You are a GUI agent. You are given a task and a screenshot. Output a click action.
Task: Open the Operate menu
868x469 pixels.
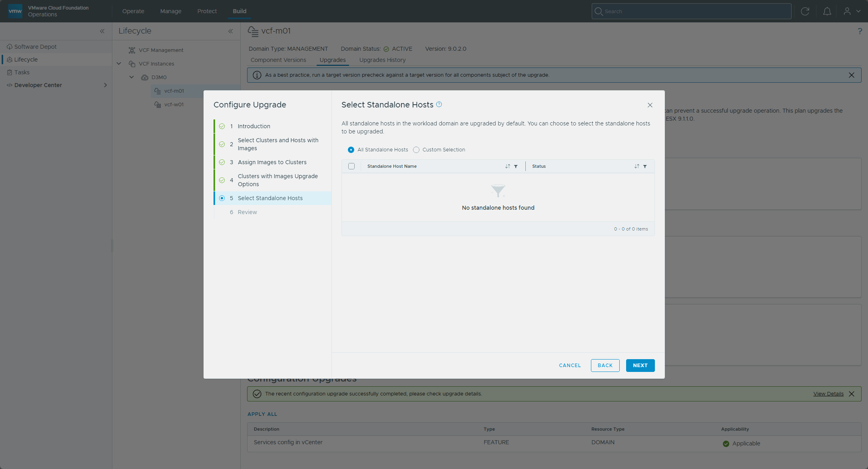[133, 11]
